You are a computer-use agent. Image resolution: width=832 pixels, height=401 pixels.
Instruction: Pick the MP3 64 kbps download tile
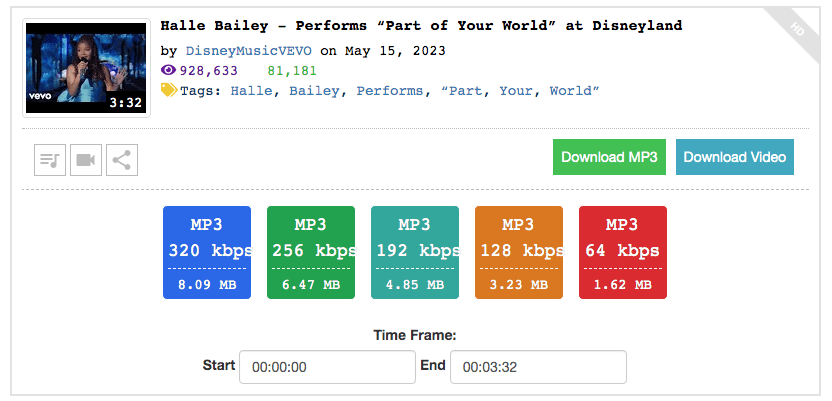pyautogui.click(x=623, y=252)
